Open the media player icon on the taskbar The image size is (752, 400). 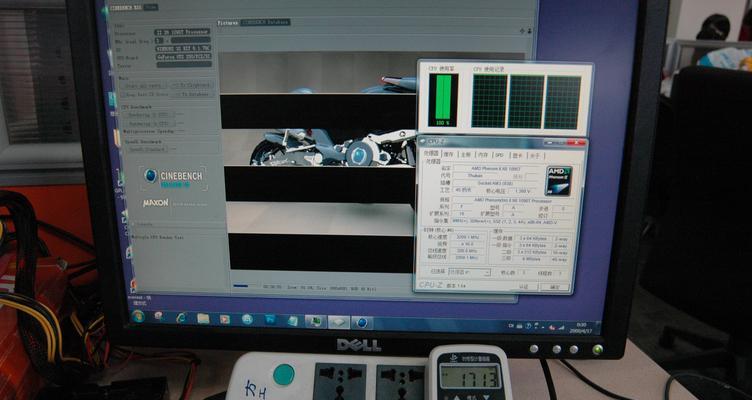pyautogui.click(x=224, y=319)
